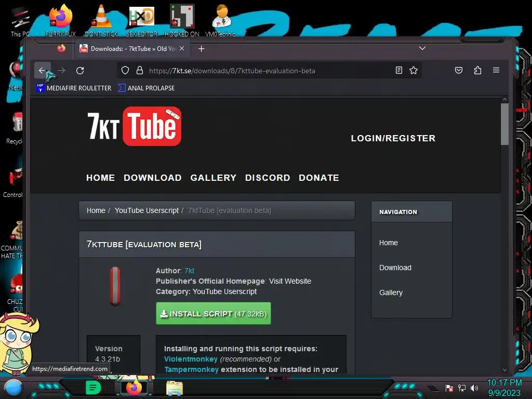Viewport: 532px width, 399px height.
Task: Go back using the browser back arrow
Action: coord(42,70)
